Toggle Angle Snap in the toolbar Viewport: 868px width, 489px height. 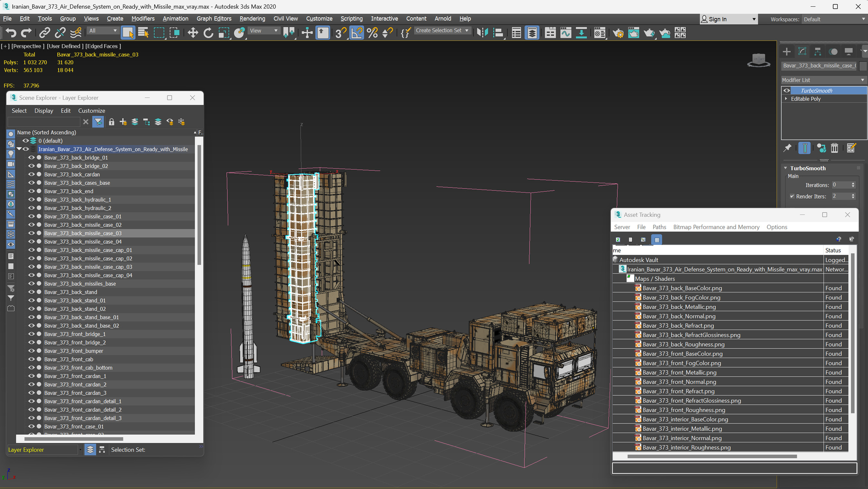(x=356, y=33)
